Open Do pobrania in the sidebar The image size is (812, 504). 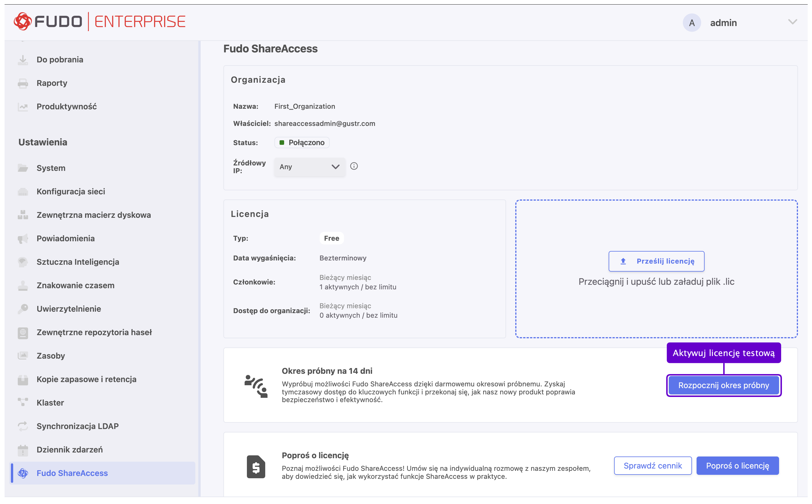pyautogui.click(x=60, y=60)
